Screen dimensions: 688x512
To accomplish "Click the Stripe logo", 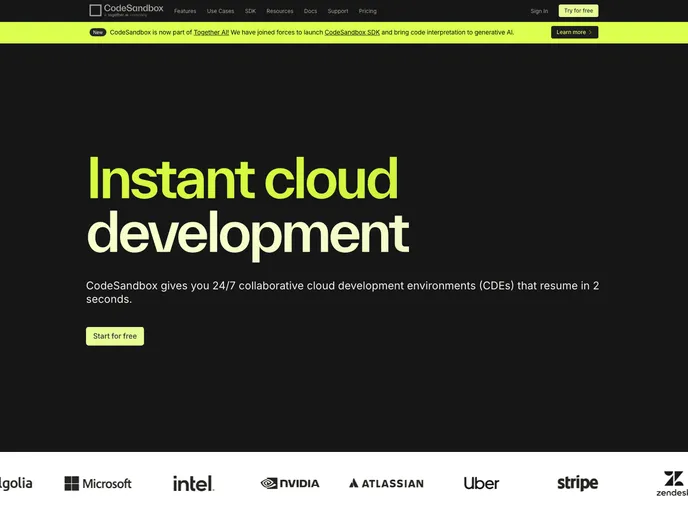I will click(577, 483).
